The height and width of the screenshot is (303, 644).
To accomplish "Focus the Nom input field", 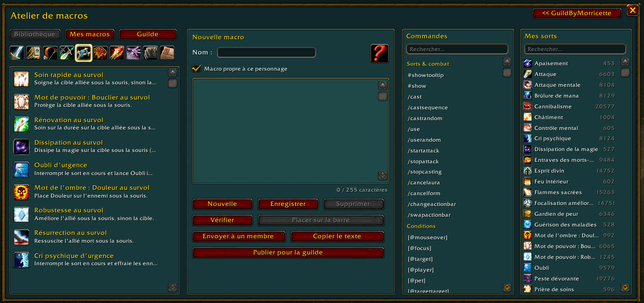I will point(266,52).
